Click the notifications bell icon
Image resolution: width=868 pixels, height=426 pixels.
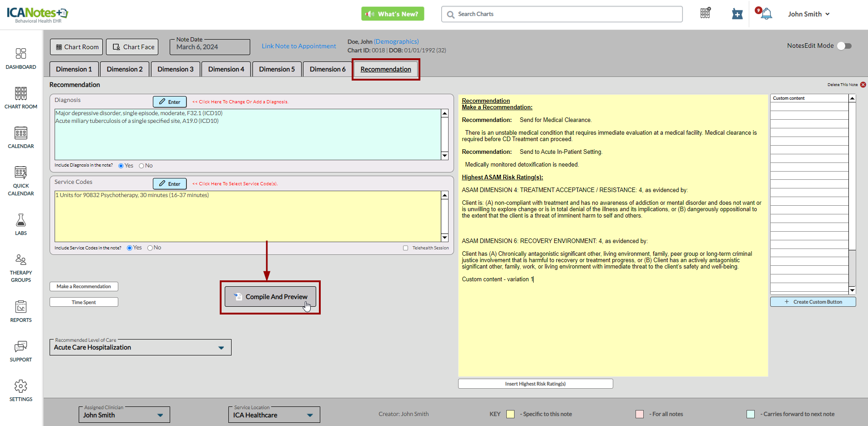(x=767, y=14)
